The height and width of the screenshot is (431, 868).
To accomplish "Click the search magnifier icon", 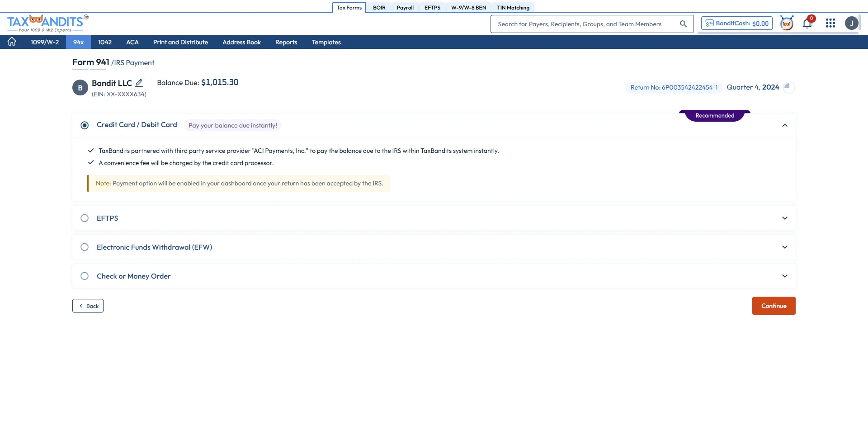I will [683, 24].
